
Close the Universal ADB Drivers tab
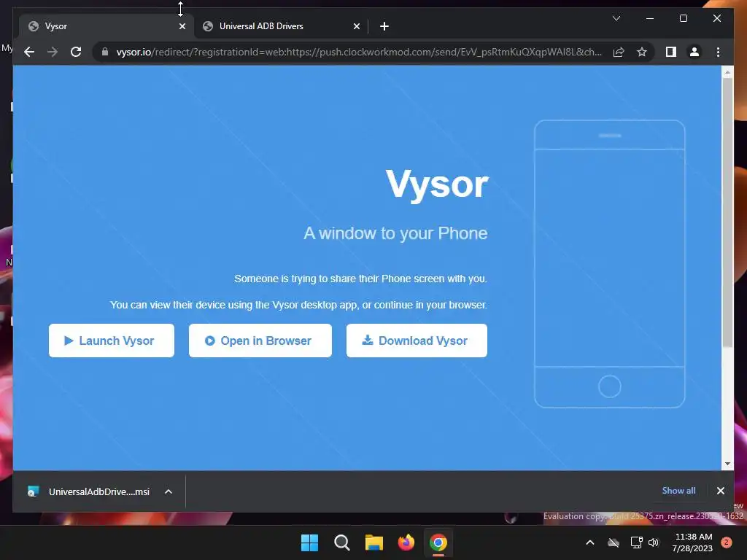coord(356,26)
